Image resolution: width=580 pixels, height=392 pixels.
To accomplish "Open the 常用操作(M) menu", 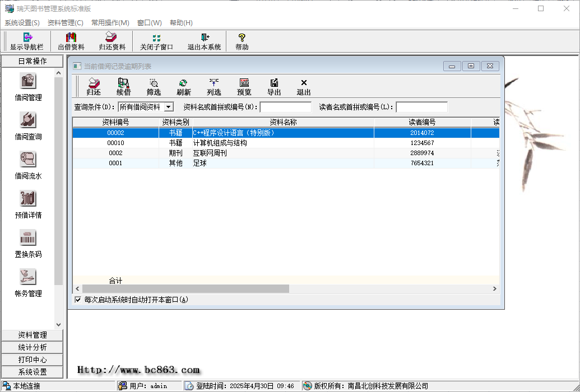I will click(110, 23).
